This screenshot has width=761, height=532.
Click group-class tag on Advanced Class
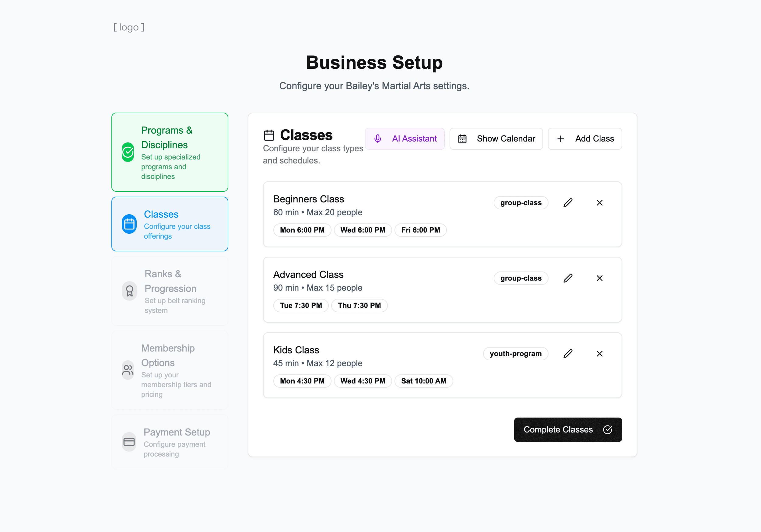[x=521, y=278]
